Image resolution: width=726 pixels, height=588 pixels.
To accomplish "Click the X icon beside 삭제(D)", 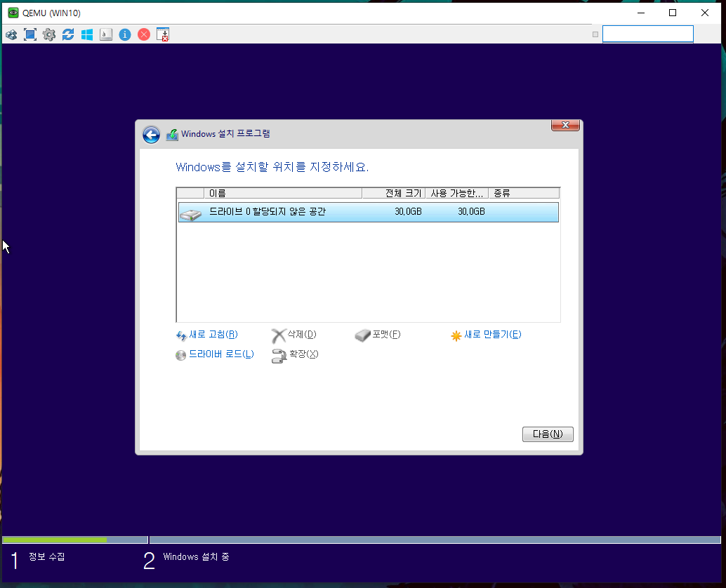I will coord(278,336).
